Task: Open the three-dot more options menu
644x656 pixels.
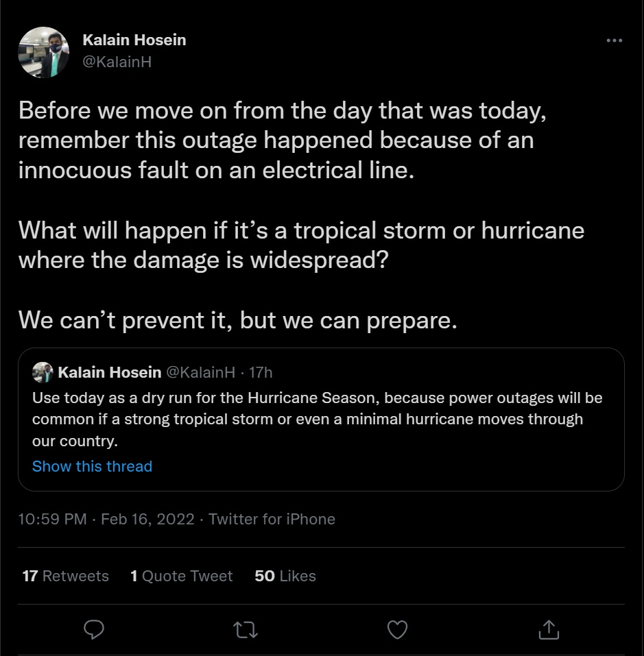Action: point(614,40)
